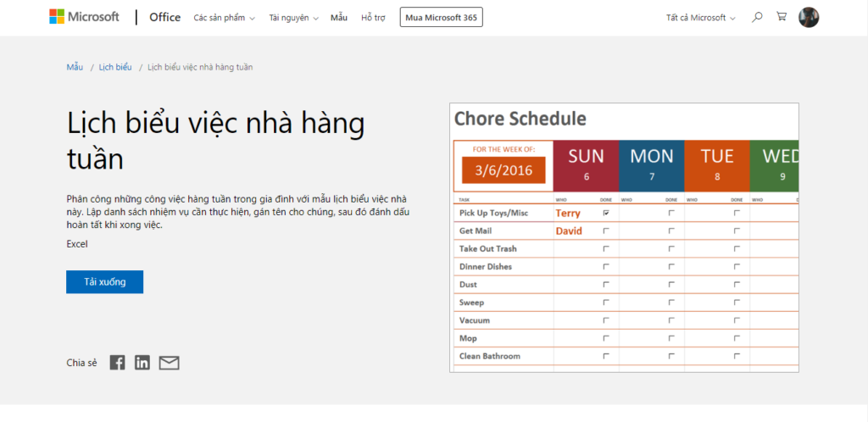
Task: Open the shopping cart icon
Action: tap(782, 17)
